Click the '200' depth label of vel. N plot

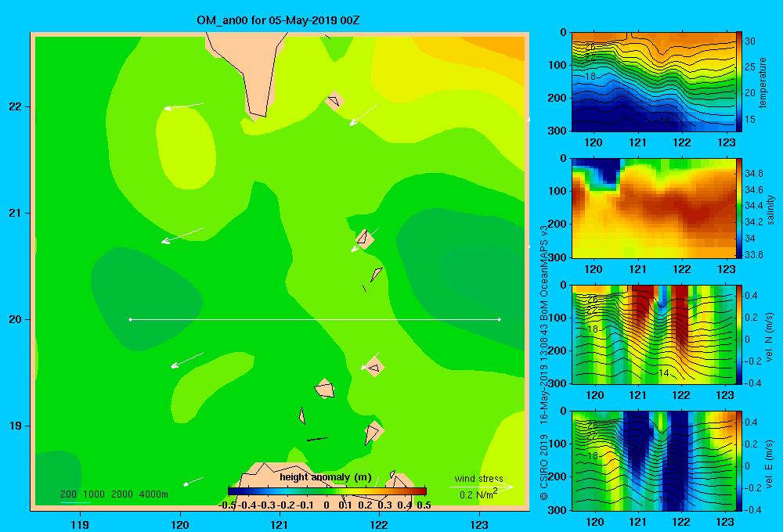557,350
